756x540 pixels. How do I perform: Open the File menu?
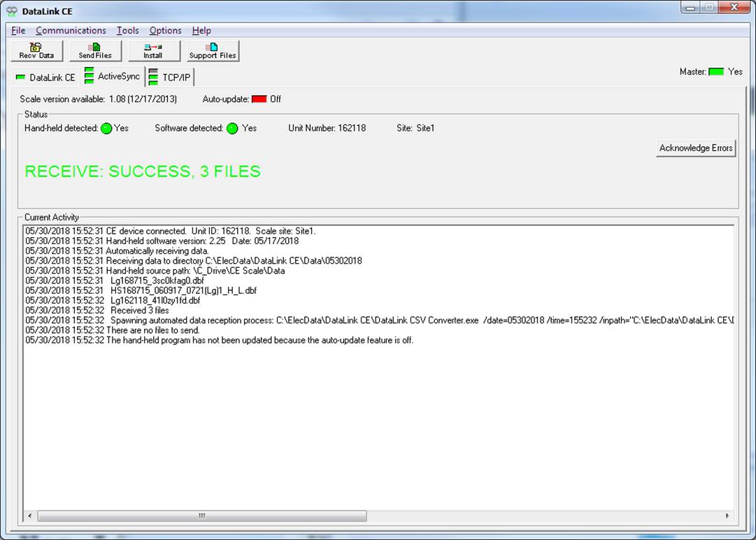click(18, 30)
